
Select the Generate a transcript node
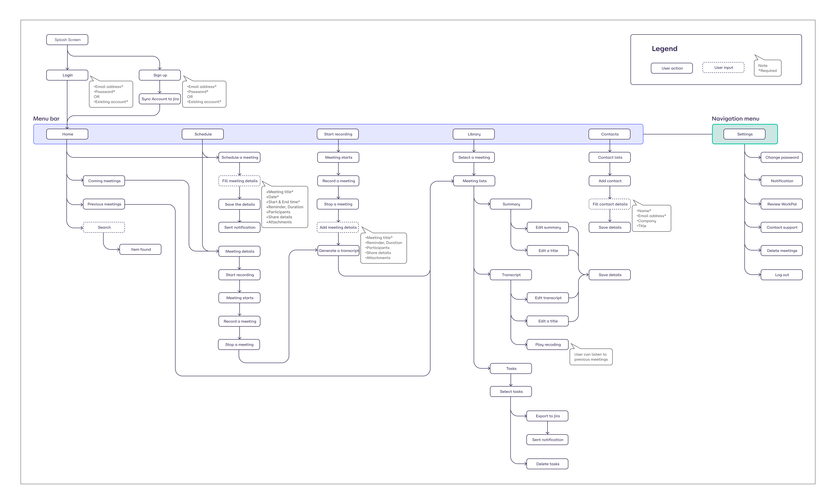coord(339,251)
